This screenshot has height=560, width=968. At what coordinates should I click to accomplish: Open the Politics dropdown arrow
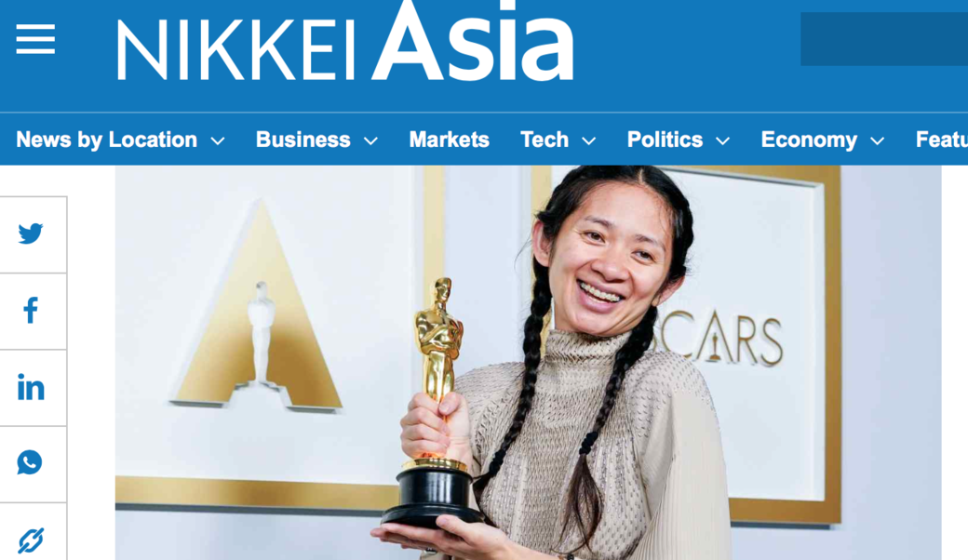pyautogui.click(x=723, y=141)
